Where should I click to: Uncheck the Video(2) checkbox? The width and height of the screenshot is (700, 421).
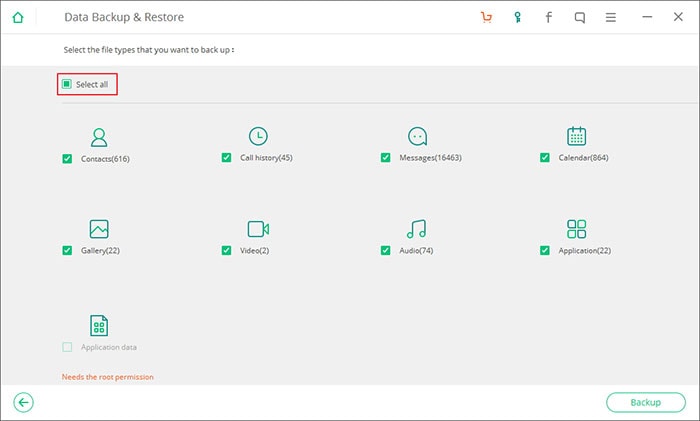click(226, 250)
